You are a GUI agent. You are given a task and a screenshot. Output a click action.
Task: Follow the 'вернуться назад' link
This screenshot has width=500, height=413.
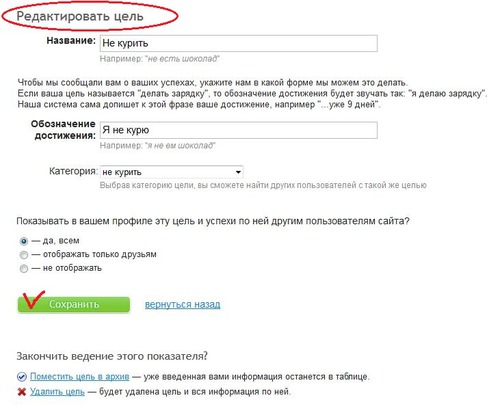tap(183, 304)
